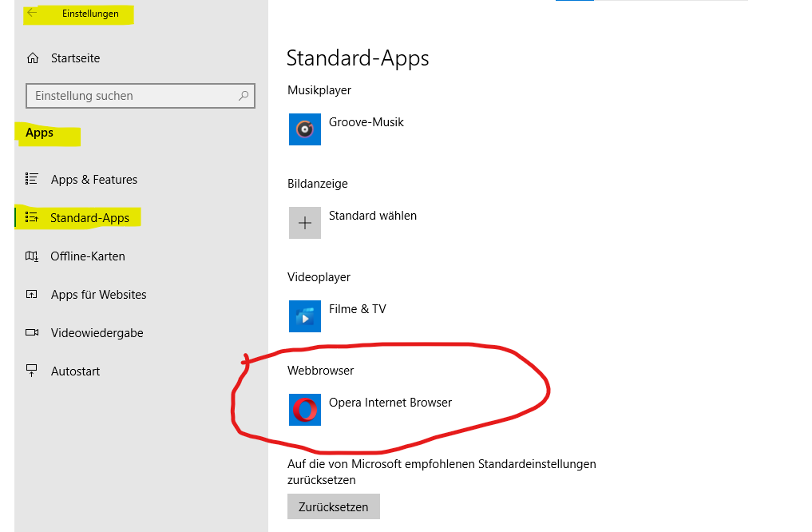Click the Standard-Apps sidebar icon
This screenshot has height=532, width=812.
pos(32,217)
